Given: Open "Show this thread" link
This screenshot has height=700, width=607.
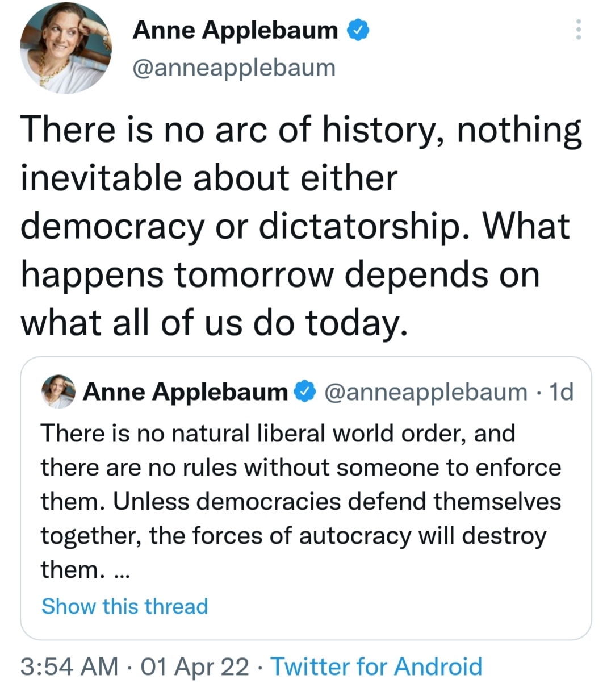Looking at the screenshot, I should pyautogui.click(x=125, y=606).
